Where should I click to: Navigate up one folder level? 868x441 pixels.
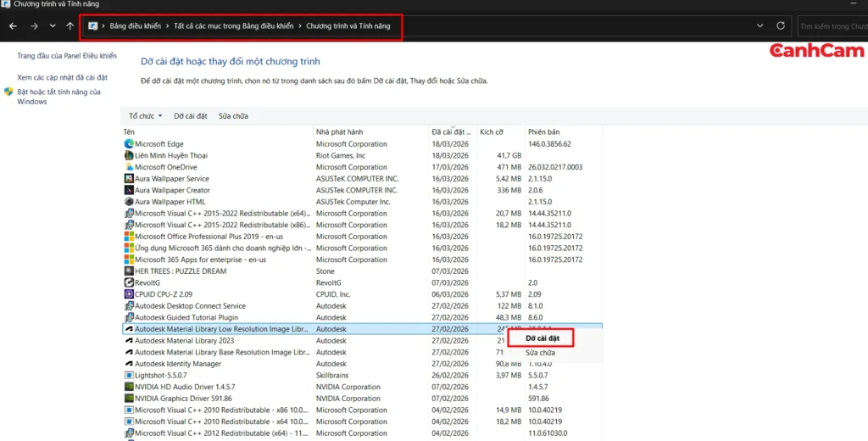pos(70,26)
